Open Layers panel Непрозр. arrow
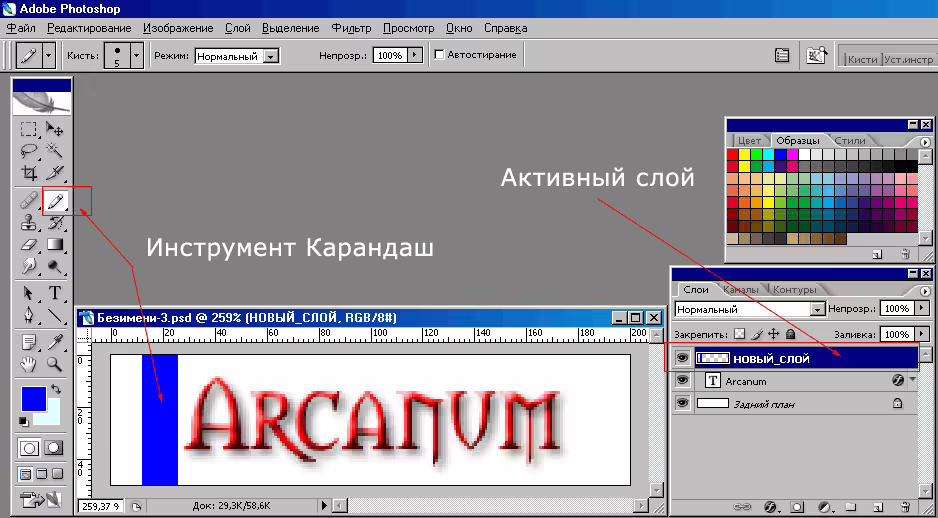Image resolution: width=938 pixels, height=518 pixels. (922, 309)
